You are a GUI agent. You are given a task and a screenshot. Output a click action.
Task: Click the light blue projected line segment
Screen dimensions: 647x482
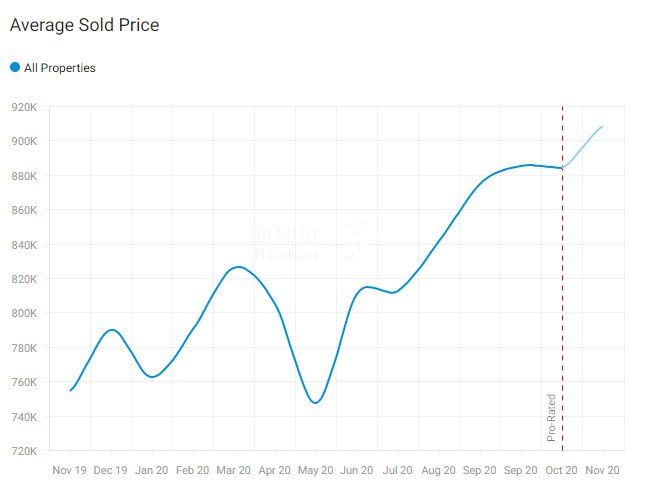pos(585,145)
